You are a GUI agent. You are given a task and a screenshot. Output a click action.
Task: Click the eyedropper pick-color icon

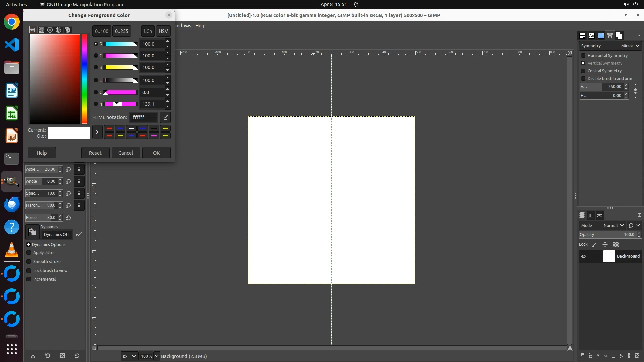pos(165,117)
